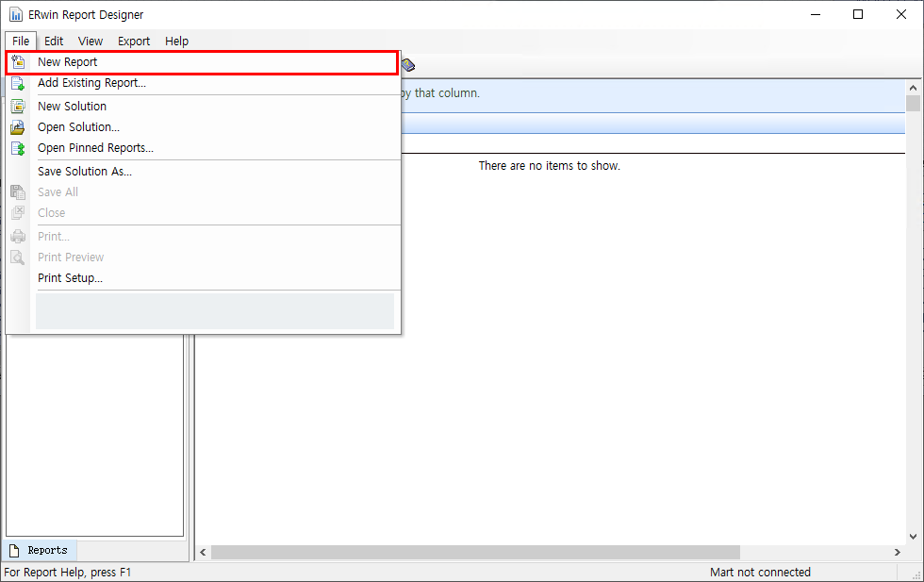924x582 pixels.
Task: Click the horizontal scrollbar thumb
Action: point(475,553)
